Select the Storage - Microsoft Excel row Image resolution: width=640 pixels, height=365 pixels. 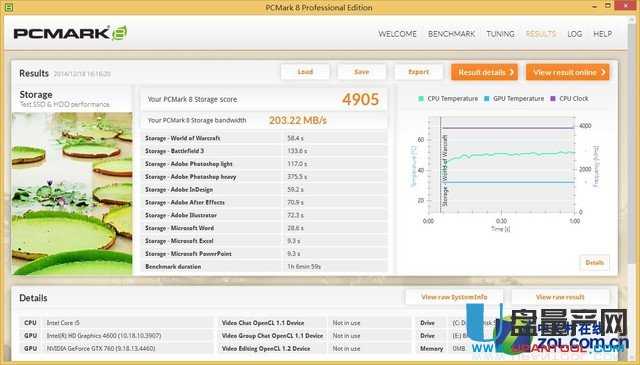(x=264, y=241)
